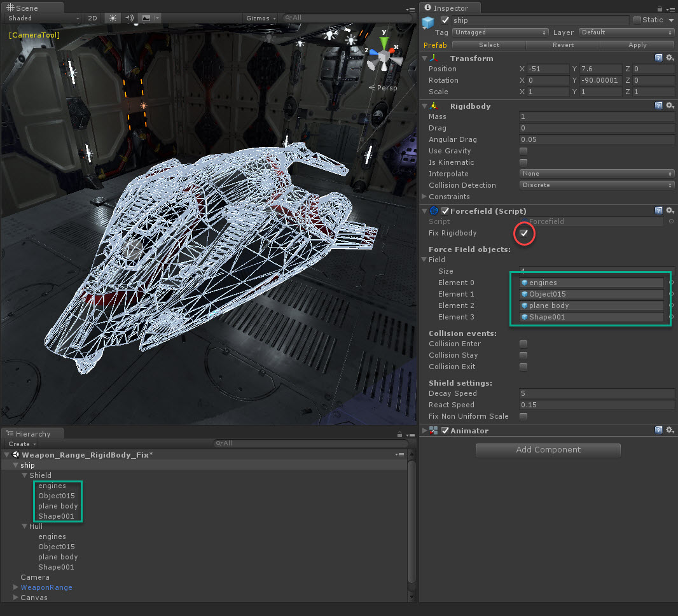678x616 pixels.
Task: Click the Decay Speed value field
Action: pyautogui.click(x=597, y=393)
